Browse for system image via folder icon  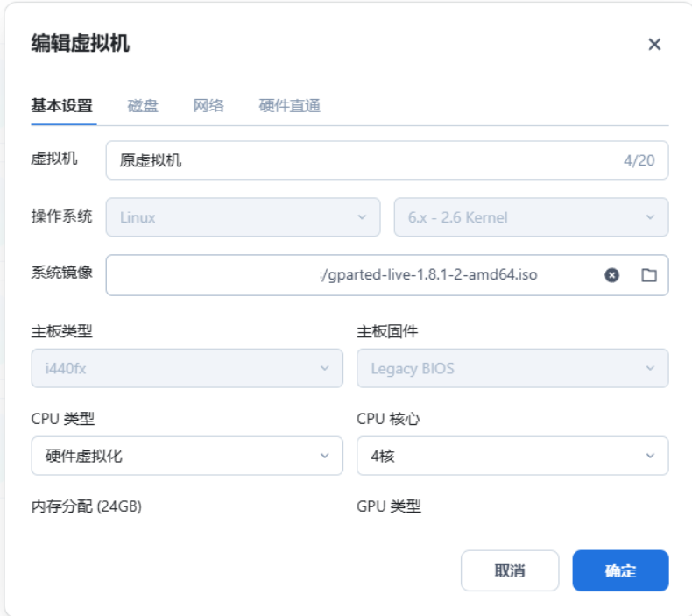tap(649, 275)
